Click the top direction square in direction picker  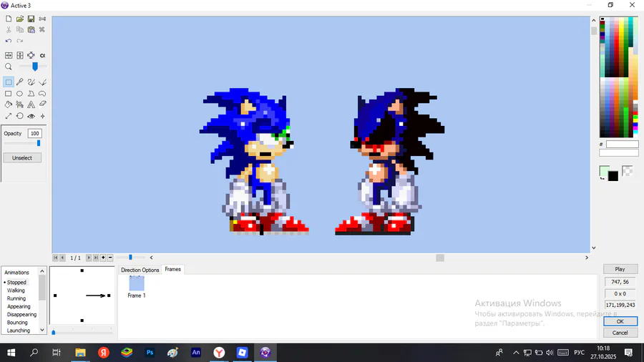click(x=82, y=270)
